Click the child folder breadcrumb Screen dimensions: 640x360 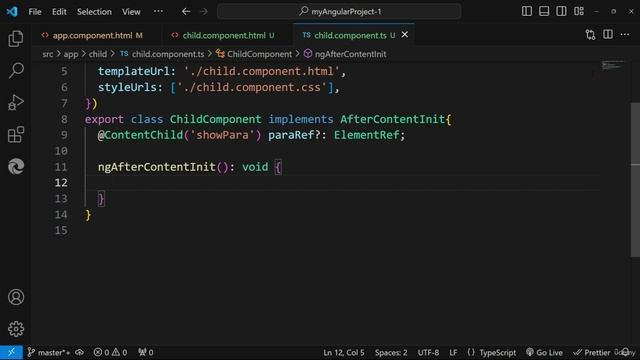[98, 54]
